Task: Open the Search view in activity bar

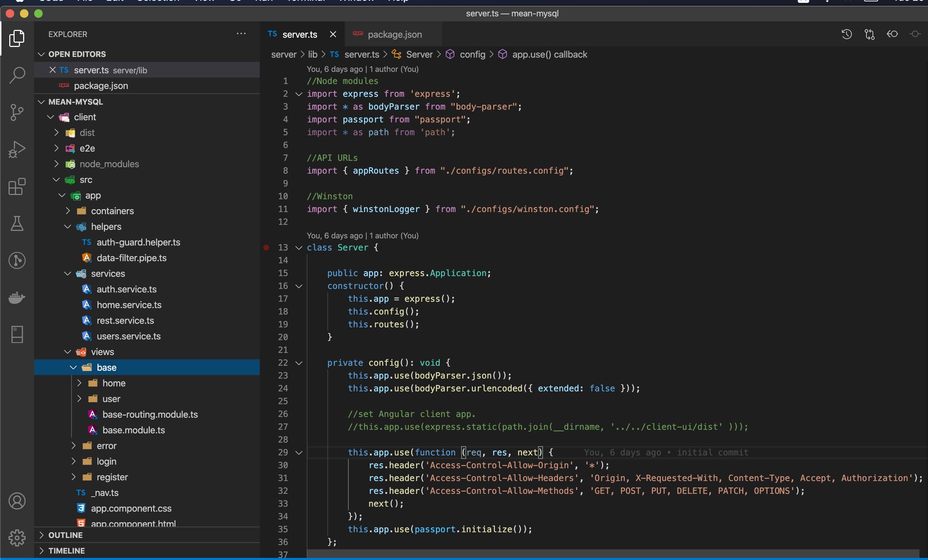Action: (17, 75)
